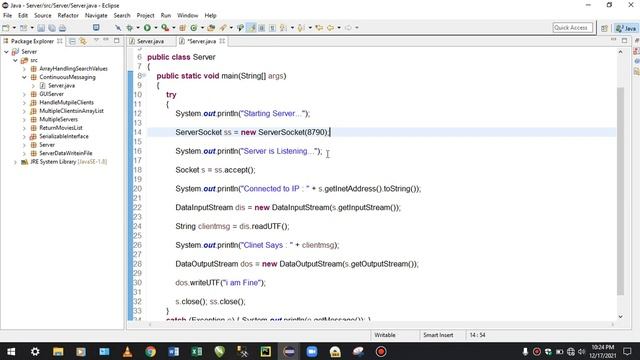Click the Open Type toolbar icon
Screen dimensions: 640x360
tap(211, 28)
